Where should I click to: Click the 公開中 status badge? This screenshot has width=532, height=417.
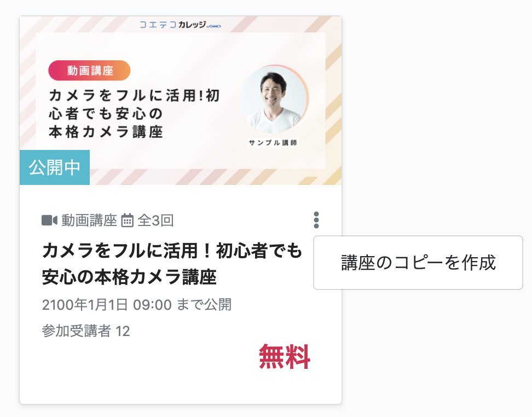[55, 167]
